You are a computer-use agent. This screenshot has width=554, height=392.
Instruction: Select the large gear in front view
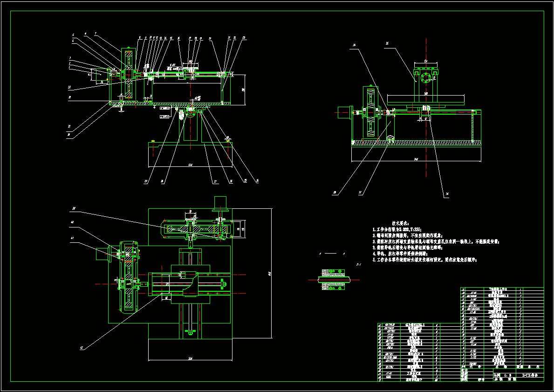[128, 75]
